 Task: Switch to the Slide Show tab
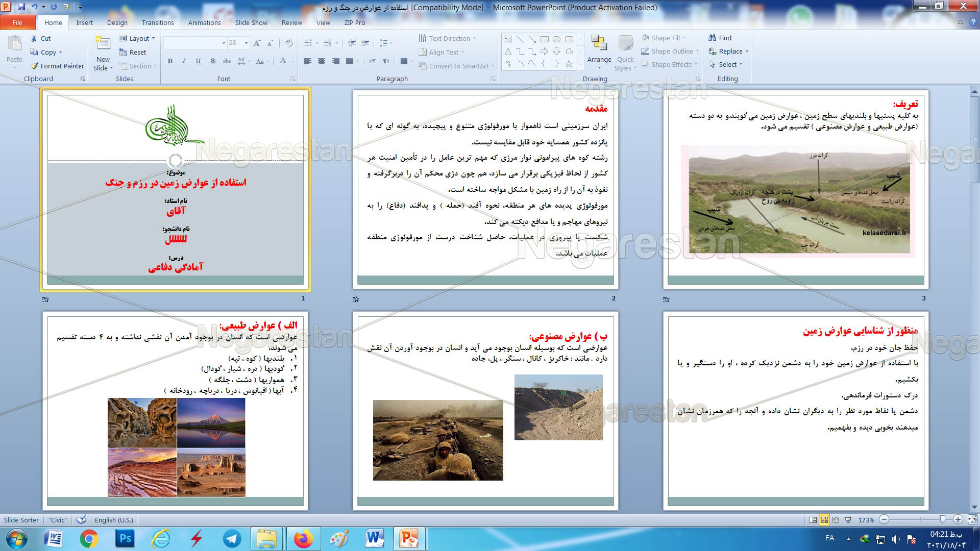[x=251, y=22]
